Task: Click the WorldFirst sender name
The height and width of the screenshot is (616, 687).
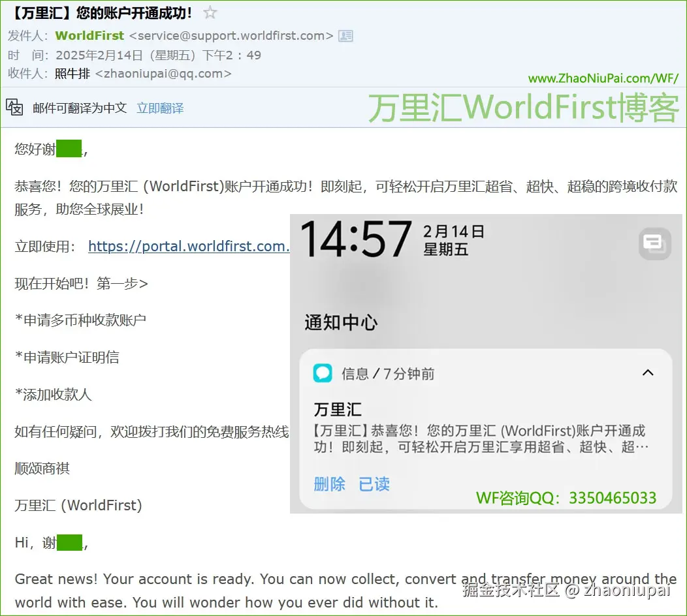Action: coord(89,36)
